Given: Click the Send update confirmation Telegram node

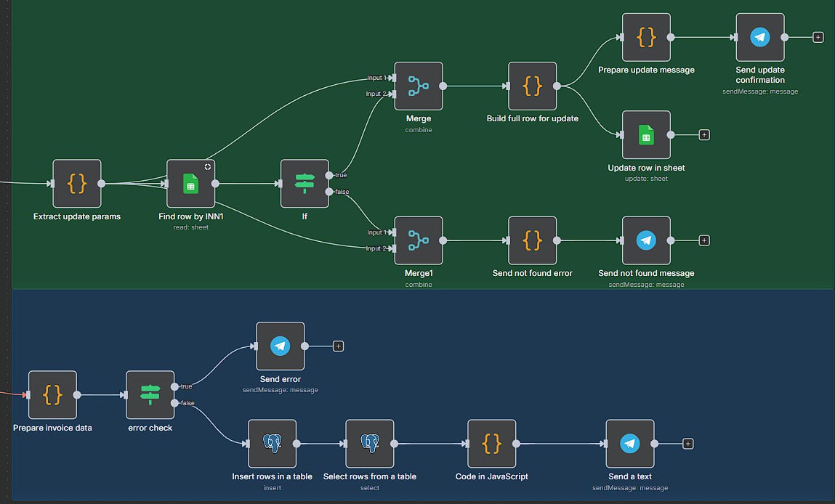Looking at the screenshot, I should click(760, 37).
